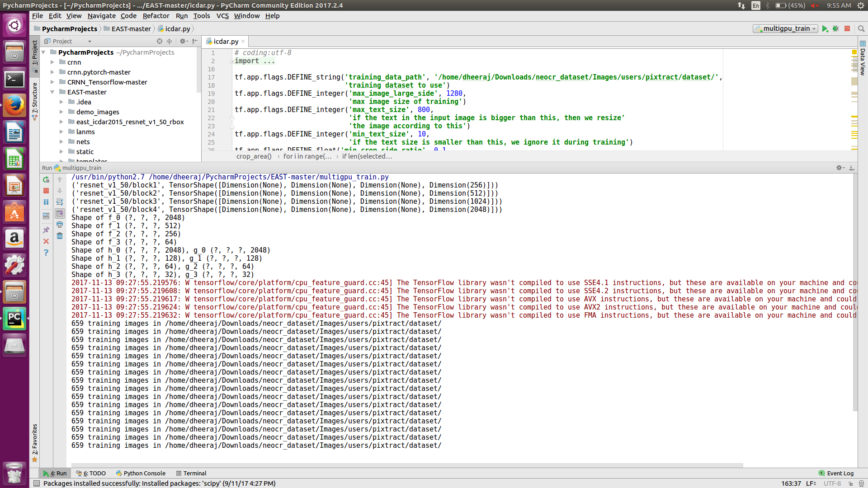Rerun the multigpu_train run configuration
The height and width of the screenshot is (488, 868).
tap(46, 179)
